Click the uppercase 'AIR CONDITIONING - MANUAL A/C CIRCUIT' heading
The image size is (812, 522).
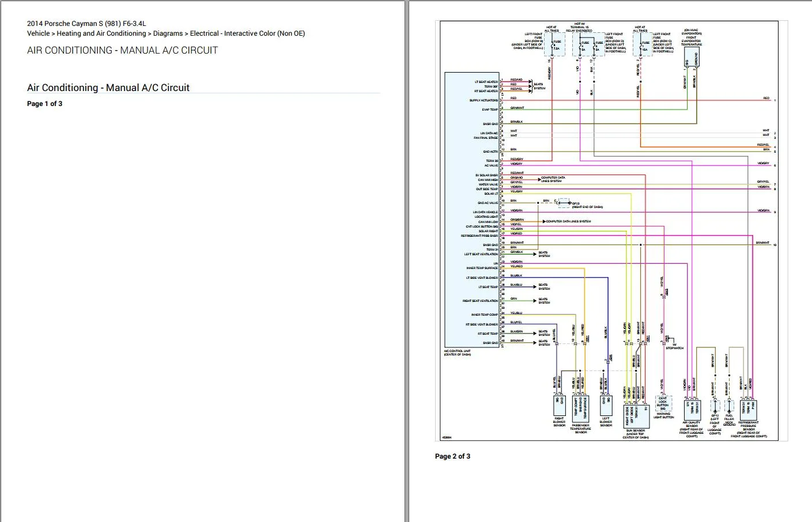pyautogui.click(x=122, y=50)
